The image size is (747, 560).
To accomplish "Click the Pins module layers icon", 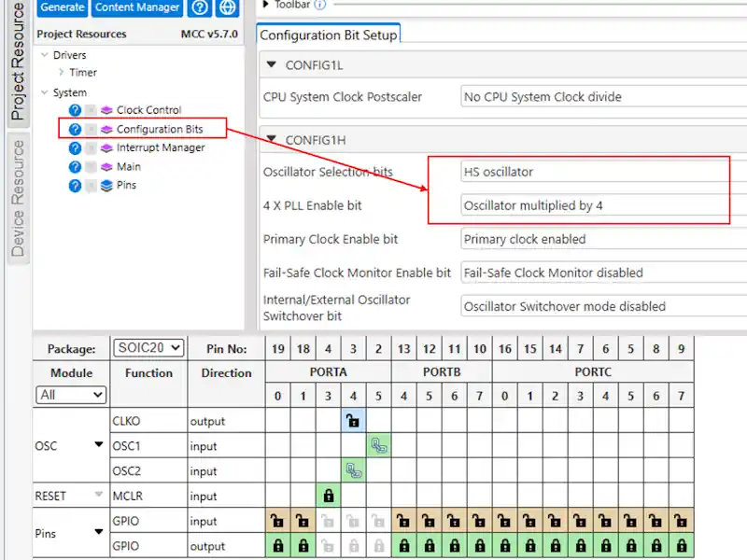I will click(106, 185).
